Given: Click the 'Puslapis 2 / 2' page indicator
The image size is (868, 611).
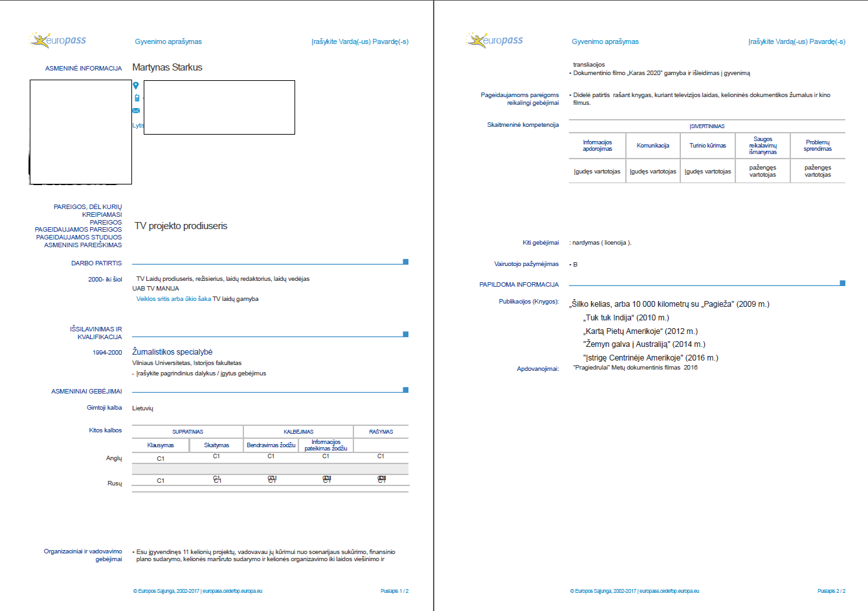Looking at the screenshot, I should (x=831, y=591).
